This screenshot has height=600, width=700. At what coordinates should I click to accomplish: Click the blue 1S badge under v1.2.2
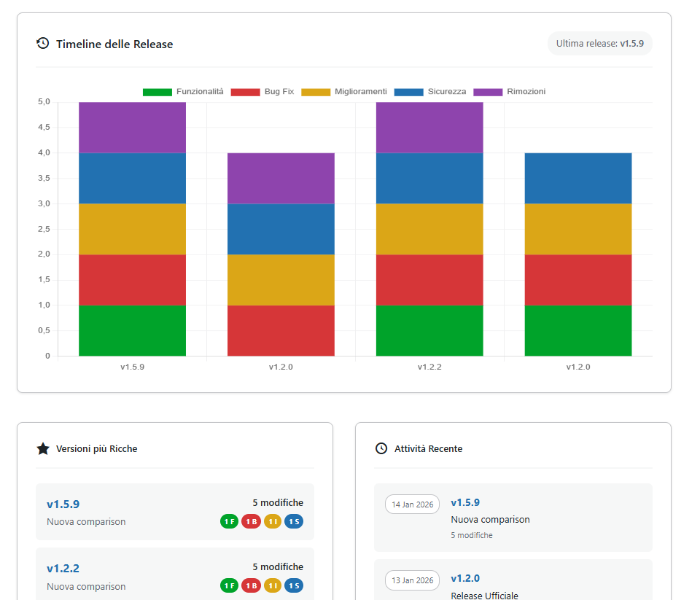click(x=293, y=585)
